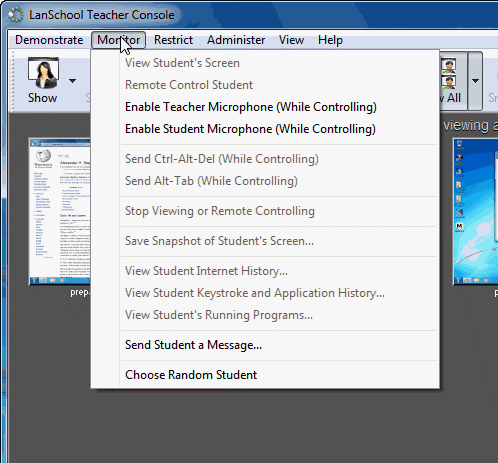
Task: Select Send Ctrl-Alt-Del (While Controlling)
Action: pos(265,159)
